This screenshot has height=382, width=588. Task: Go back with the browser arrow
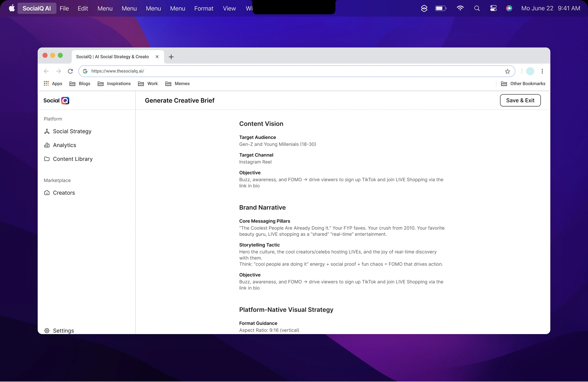coord(46,71)
